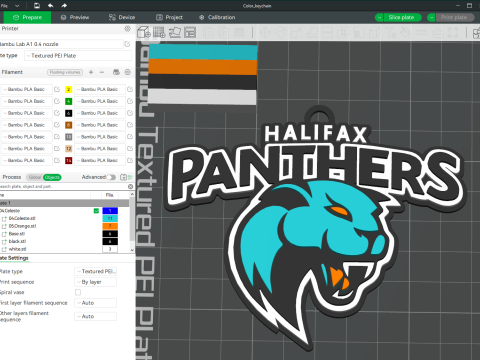Viewport: 480px width, 360px height.
Task: Enable the Spiral vase checkbox
Action: (78, 292)
